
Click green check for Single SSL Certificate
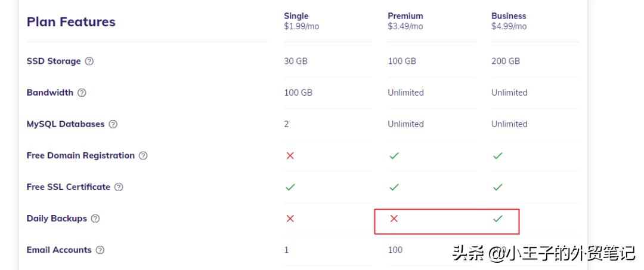point(290,188)
